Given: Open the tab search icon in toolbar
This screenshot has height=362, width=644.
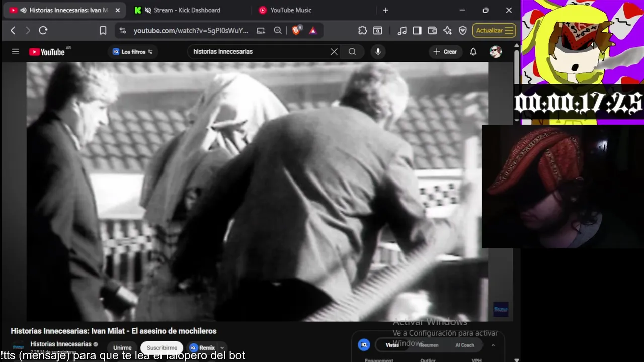Looking at the screenshot, I should coord(378,31).
